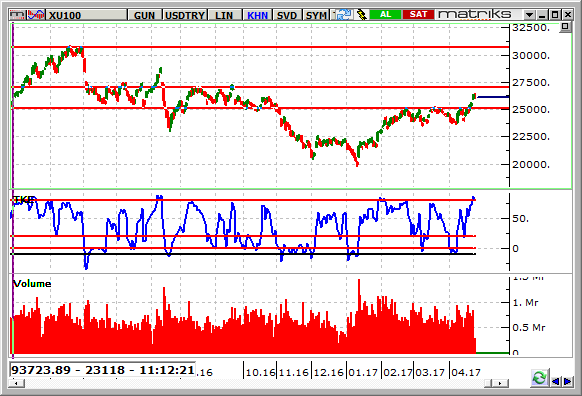Click the 02.17 date label

pos(398,372)
